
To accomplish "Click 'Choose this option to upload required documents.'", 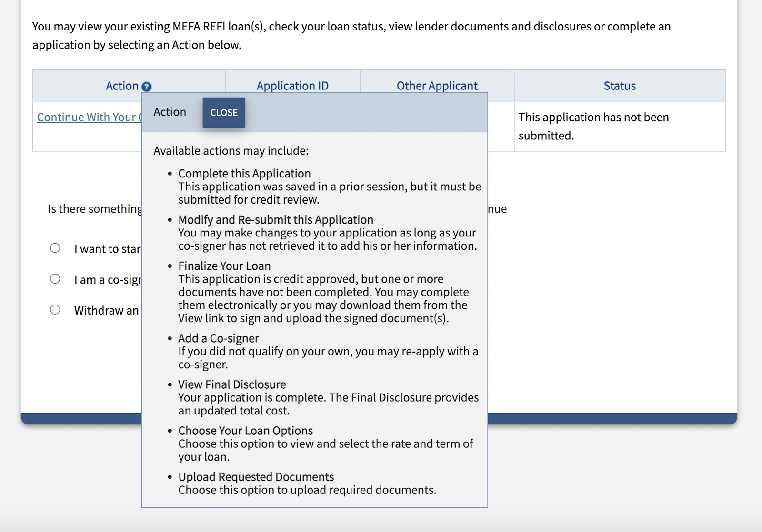I will tap(307, 490).
